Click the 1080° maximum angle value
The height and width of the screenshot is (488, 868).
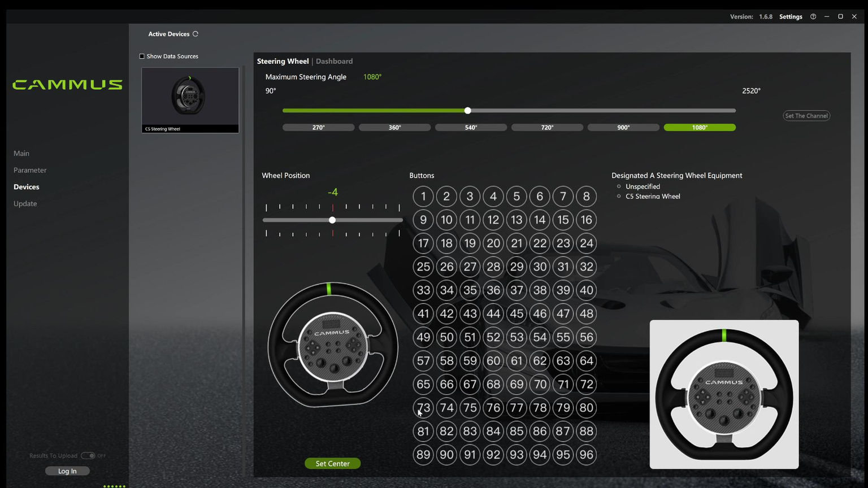(x=372, y=77)
